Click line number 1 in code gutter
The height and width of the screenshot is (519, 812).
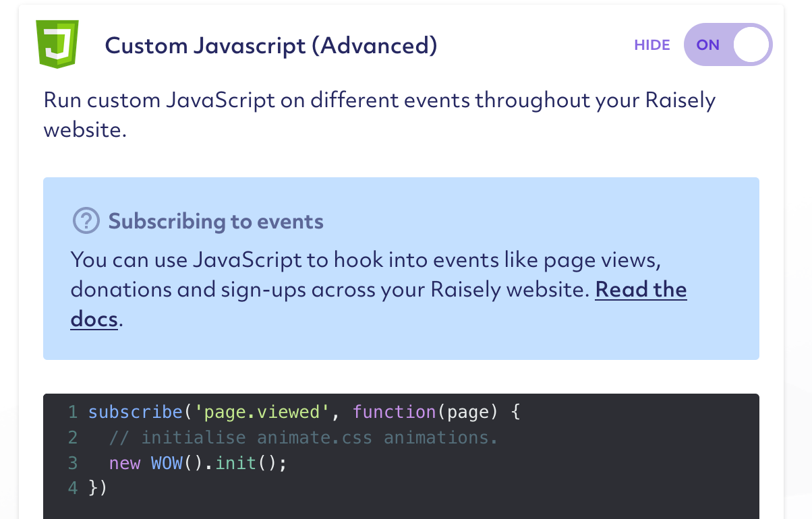[x=73, y=412]
